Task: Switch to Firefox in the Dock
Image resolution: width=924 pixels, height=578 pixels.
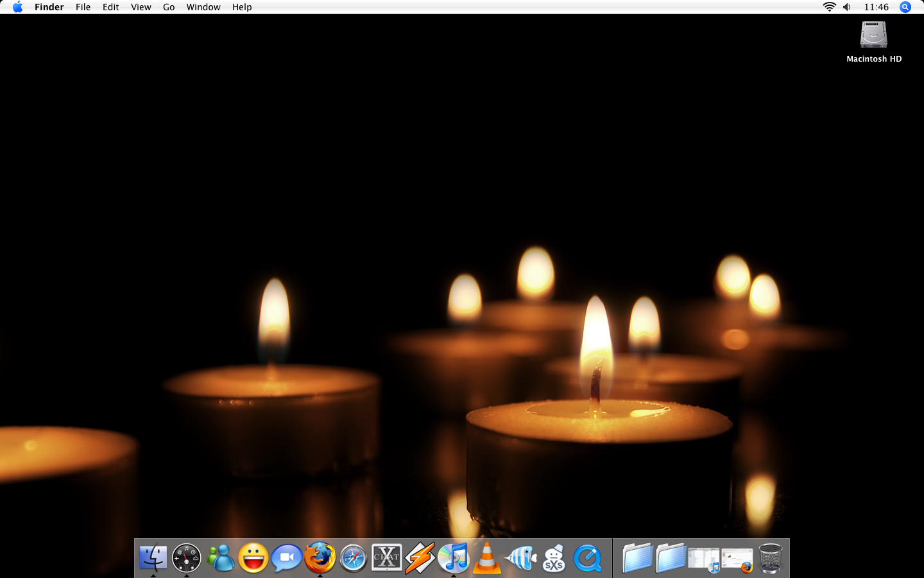Action: [x=320, y=557]
